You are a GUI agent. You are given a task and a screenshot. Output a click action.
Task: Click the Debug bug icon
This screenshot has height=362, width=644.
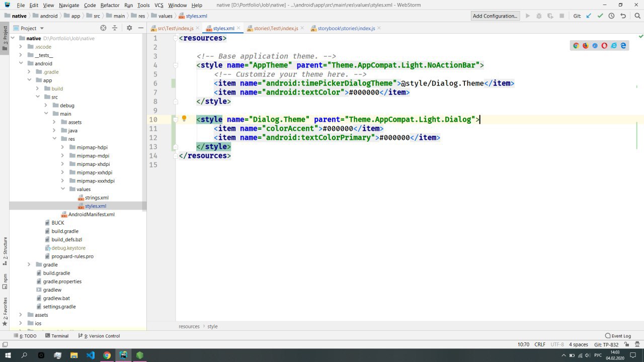[x=539, y=16]
